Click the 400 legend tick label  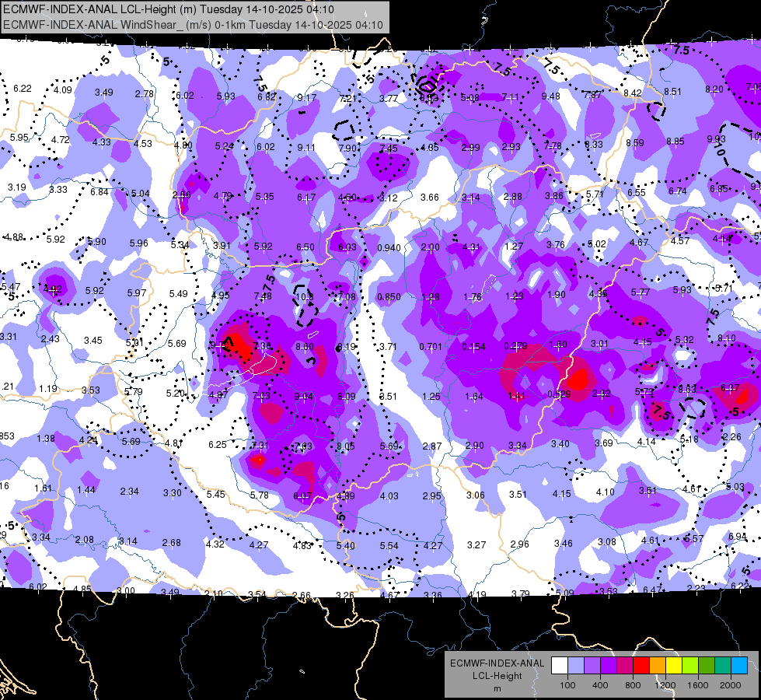click(x=600, y=685)
